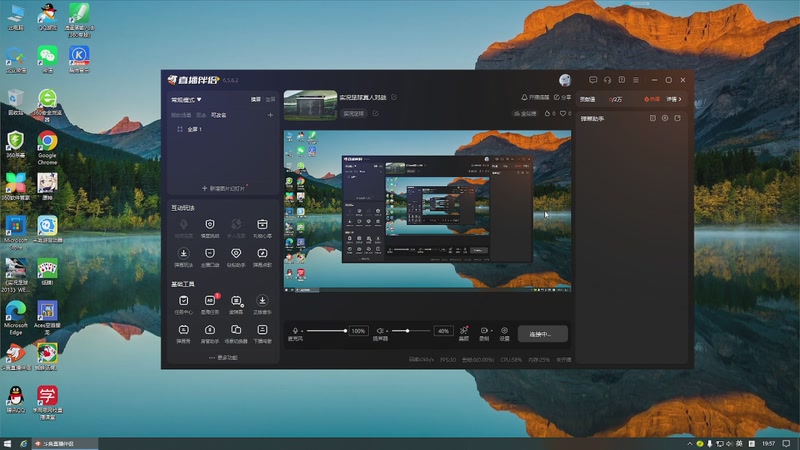Click the category tag button under title
This screenshot has width=800, height=450.
[x=354, y=113]
